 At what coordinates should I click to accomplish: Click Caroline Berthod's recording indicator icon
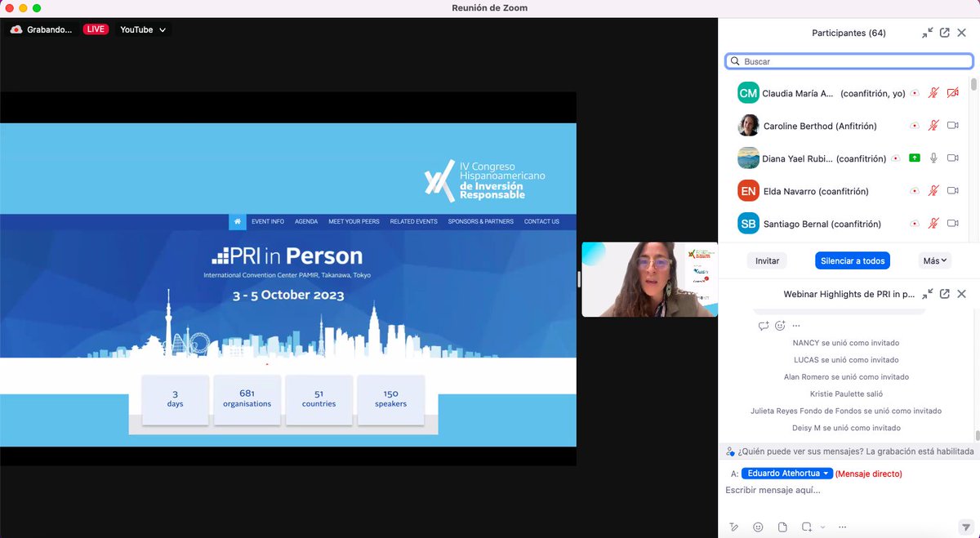point(915,126)
